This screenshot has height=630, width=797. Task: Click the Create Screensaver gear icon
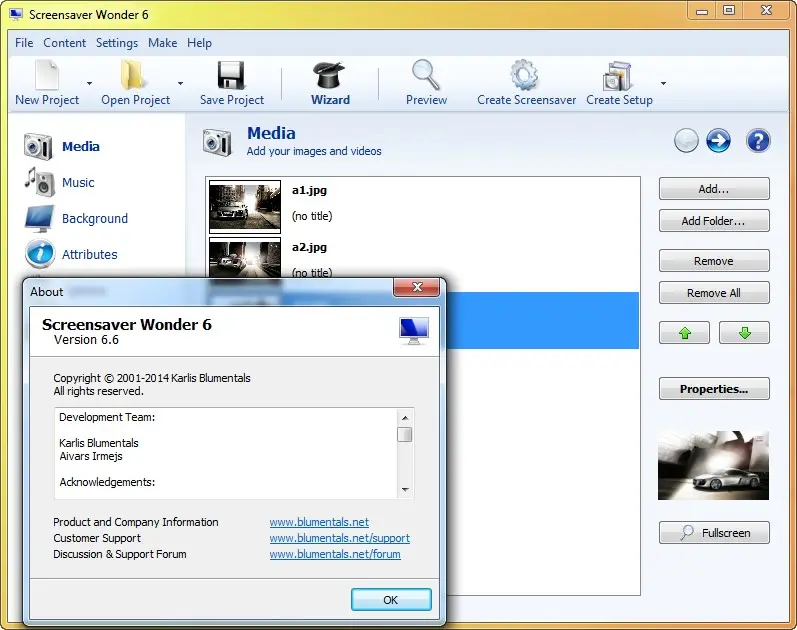tap(525, 75)
